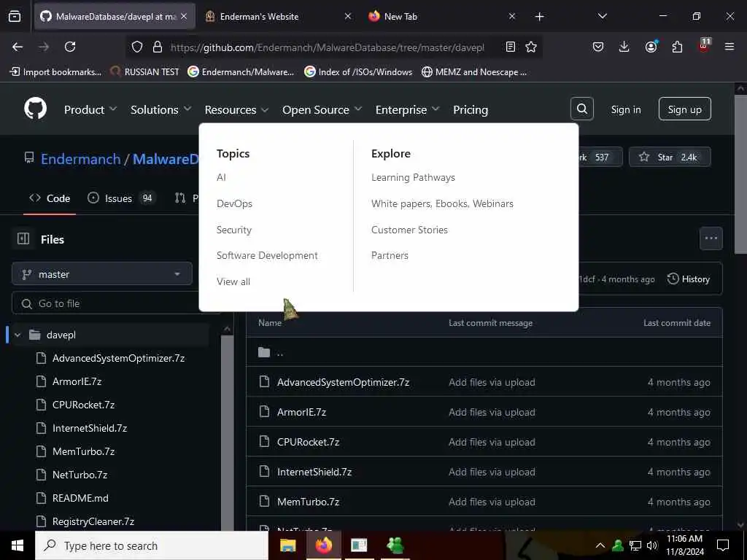Star the MalwareDatabase repository
747x560 pixels.
670,157
